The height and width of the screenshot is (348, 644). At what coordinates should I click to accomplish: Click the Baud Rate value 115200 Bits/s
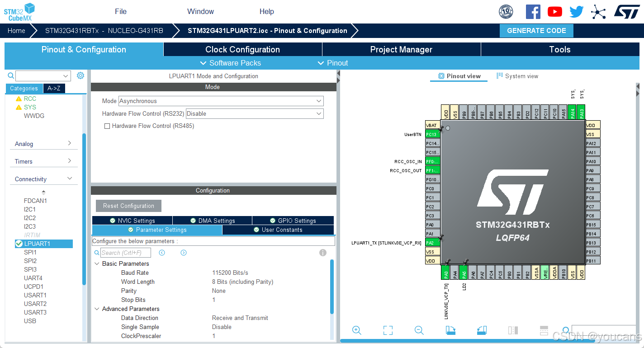point(230,273)
